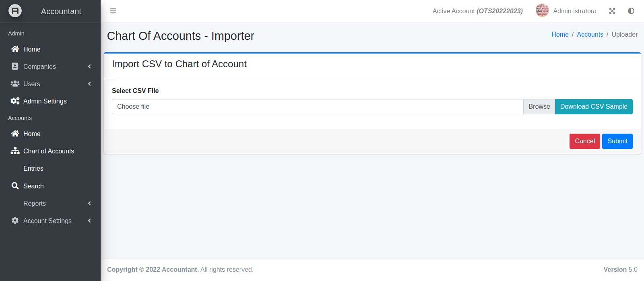Go to Home under Accounts section

[32, 134]
